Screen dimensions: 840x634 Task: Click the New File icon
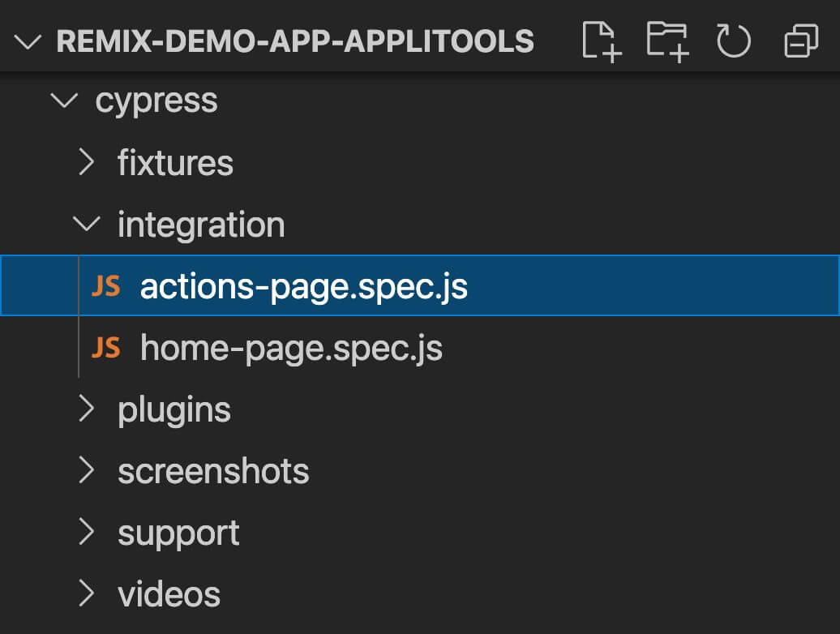click(x=601, y=40)
